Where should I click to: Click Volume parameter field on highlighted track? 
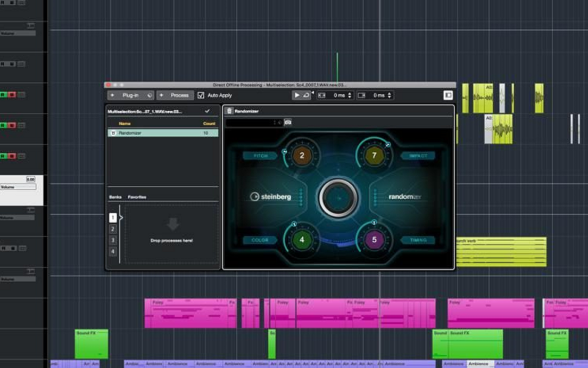tap(18, 187)
